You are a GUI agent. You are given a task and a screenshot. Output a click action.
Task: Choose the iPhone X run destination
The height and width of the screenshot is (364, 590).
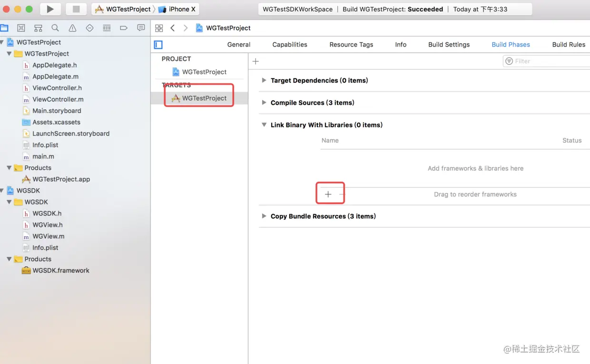tap(177, 9)
